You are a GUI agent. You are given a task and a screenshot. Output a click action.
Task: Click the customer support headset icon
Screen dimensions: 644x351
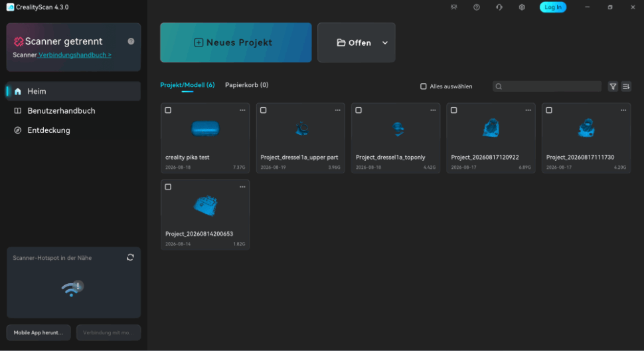point(499,7)
